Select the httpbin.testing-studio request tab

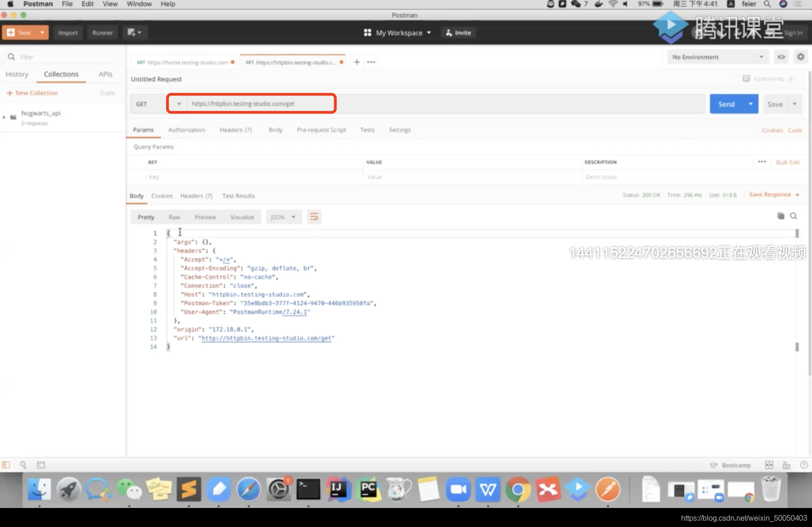tap(293, 62)
